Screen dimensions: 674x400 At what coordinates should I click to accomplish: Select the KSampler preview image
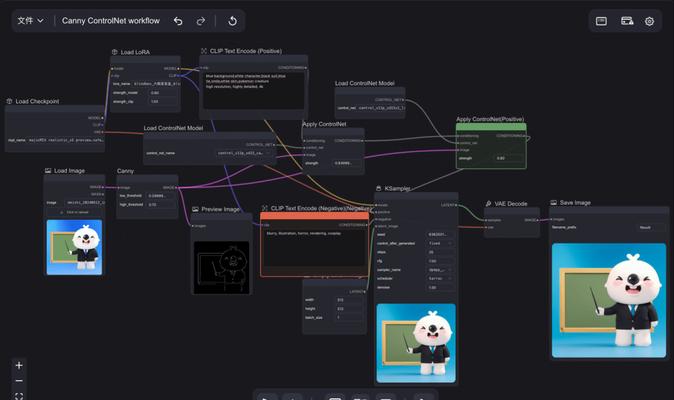coord(416,343)
